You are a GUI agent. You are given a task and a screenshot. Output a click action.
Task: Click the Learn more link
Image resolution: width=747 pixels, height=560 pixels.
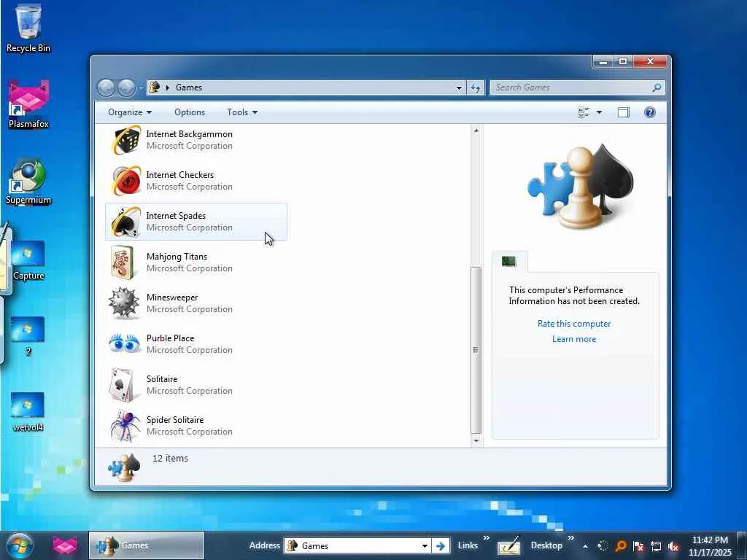click(574, 339)
